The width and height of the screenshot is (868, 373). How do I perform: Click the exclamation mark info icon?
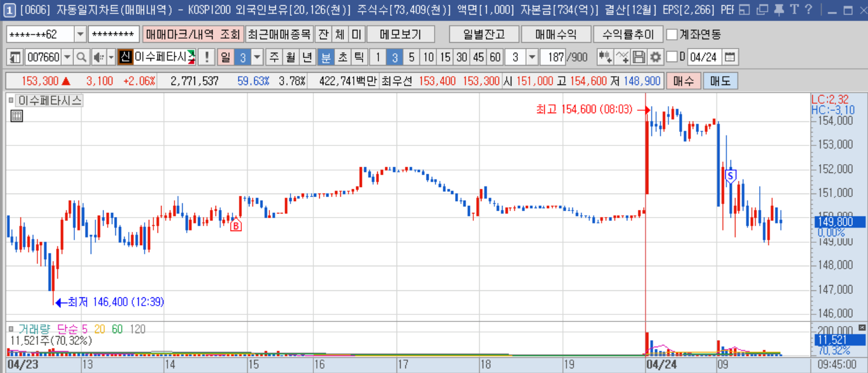coord(206,57)
